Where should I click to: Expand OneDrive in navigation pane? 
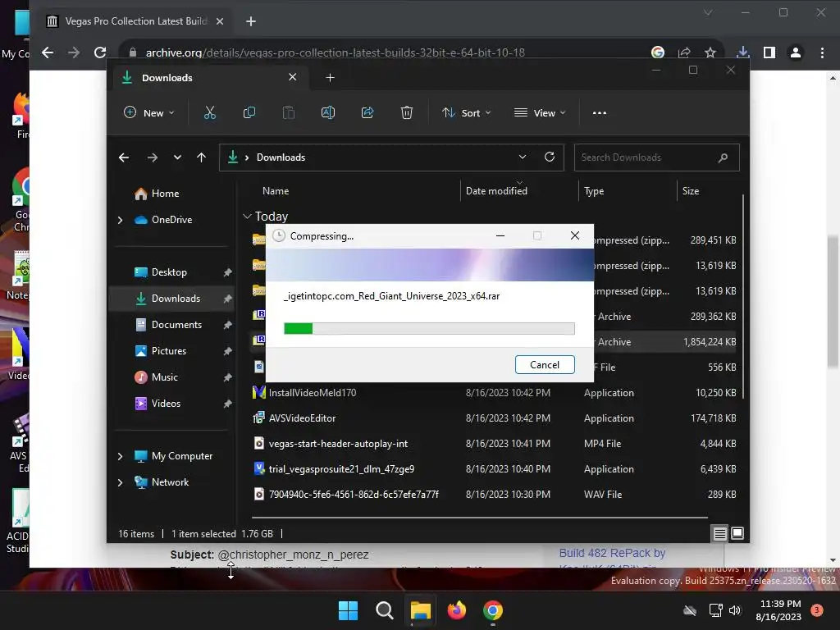[120, 220]
